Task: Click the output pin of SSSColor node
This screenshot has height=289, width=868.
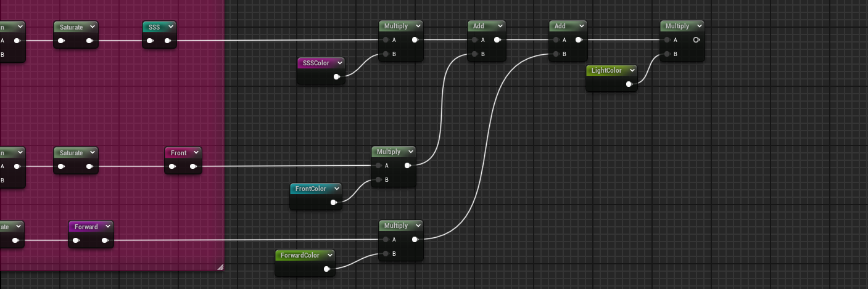Action: point(336,77)
